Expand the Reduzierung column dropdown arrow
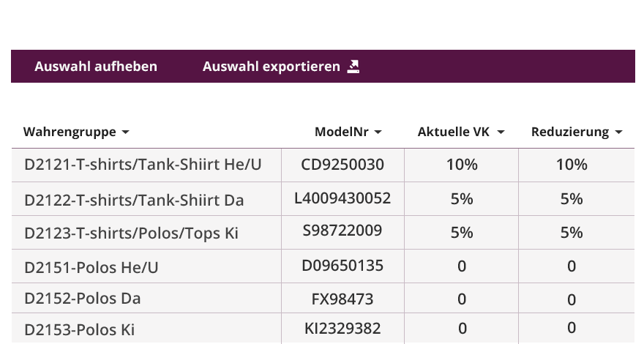The height and width of the screenshot is (344, 644). coord(619,132)
